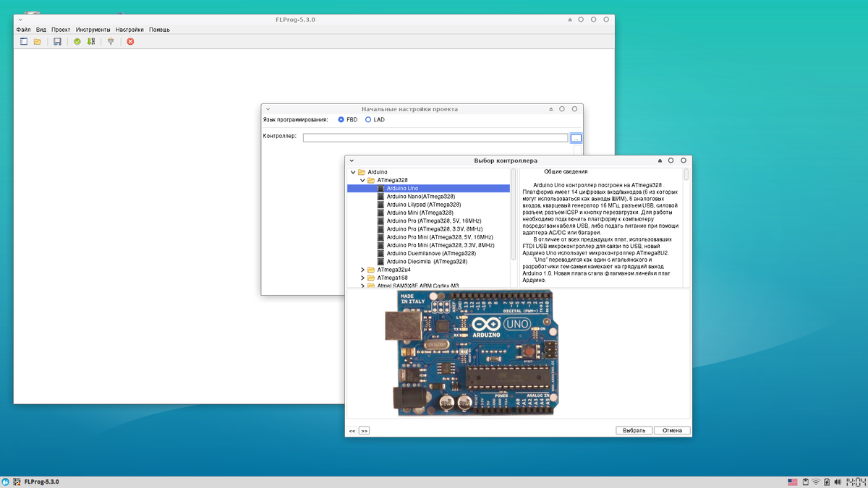Open the project settings dialog window menu chevron

click(x=268, y=109)
